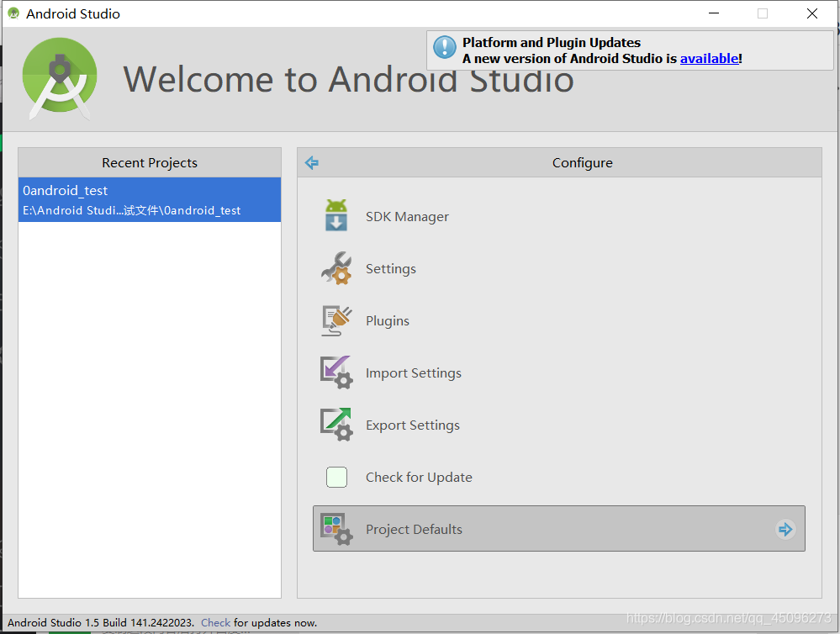Click the Plugins plug icon
Screen dimensions: 840x634
(x=336, y=320)
